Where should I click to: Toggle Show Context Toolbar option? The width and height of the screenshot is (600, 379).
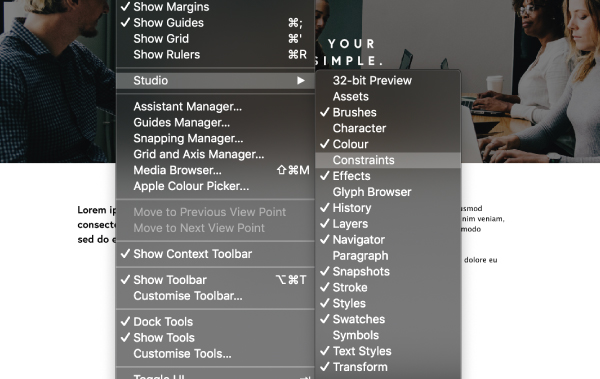tap(215, 254)
